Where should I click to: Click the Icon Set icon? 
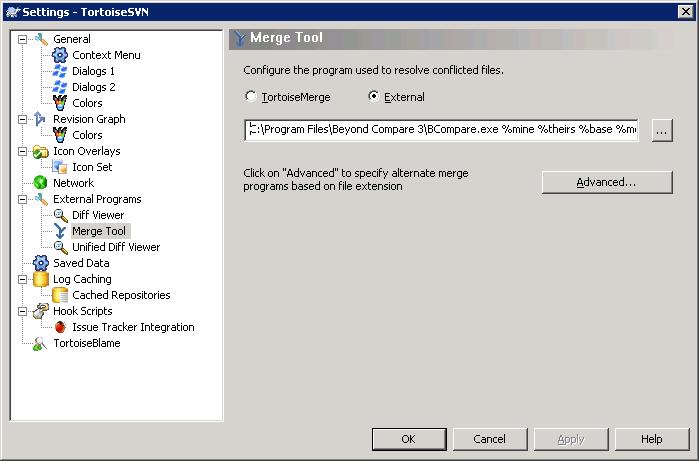(x=60, y=167)
